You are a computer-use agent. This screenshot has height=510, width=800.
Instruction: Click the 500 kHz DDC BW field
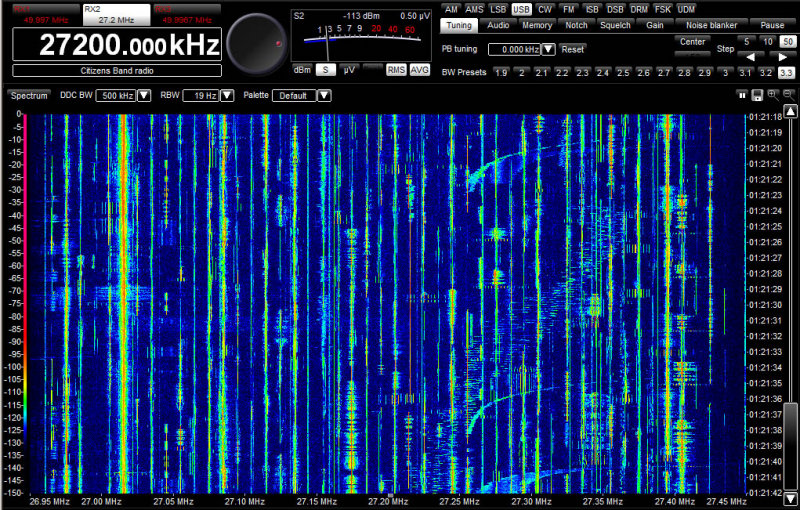coord(117,95)
